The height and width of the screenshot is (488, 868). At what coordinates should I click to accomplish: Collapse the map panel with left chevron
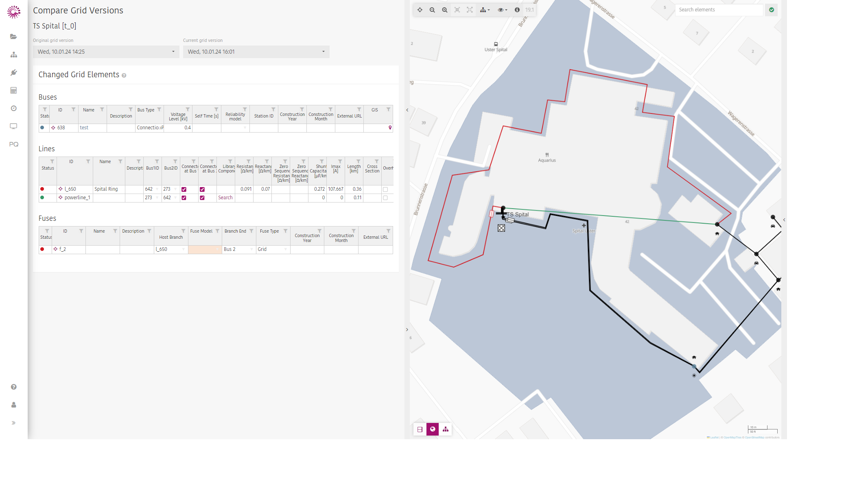point(407,110)
